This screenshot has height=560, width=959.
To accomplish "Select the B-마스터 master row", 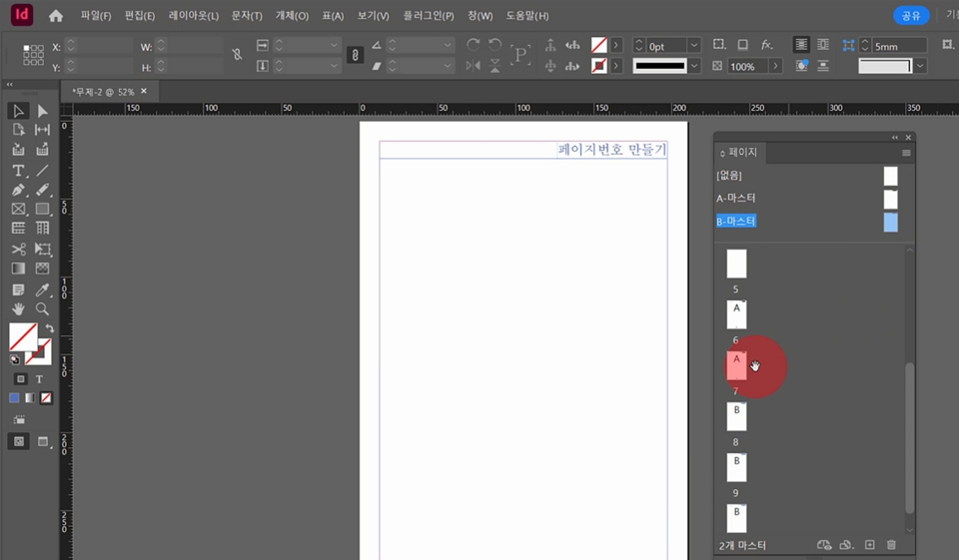I will [807, 222].
